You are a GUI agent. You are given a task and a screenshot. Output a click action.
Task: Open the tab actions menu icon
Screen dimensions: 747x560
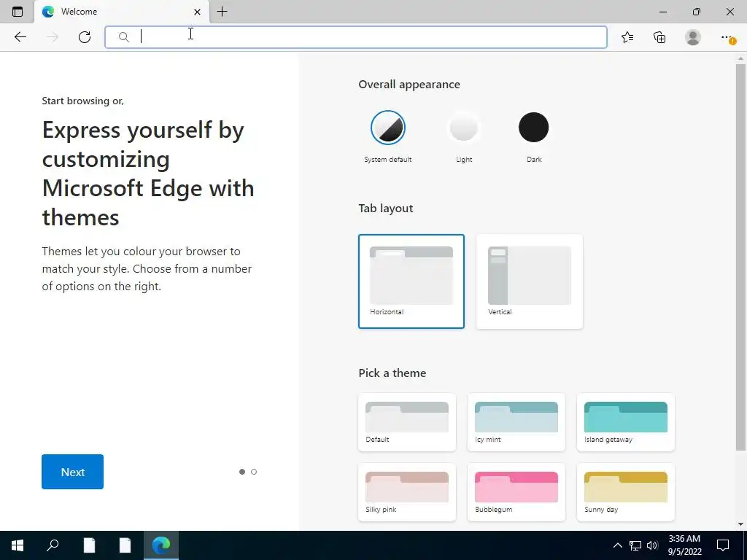tap(18, 12)
